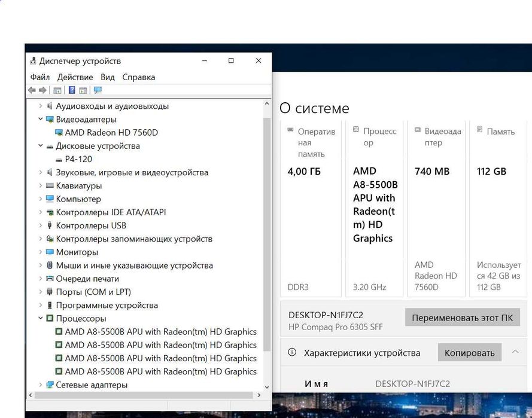Screen dimensions: 532x418
Task: Expand the Клавиатуры node
Action: (40, 185)
